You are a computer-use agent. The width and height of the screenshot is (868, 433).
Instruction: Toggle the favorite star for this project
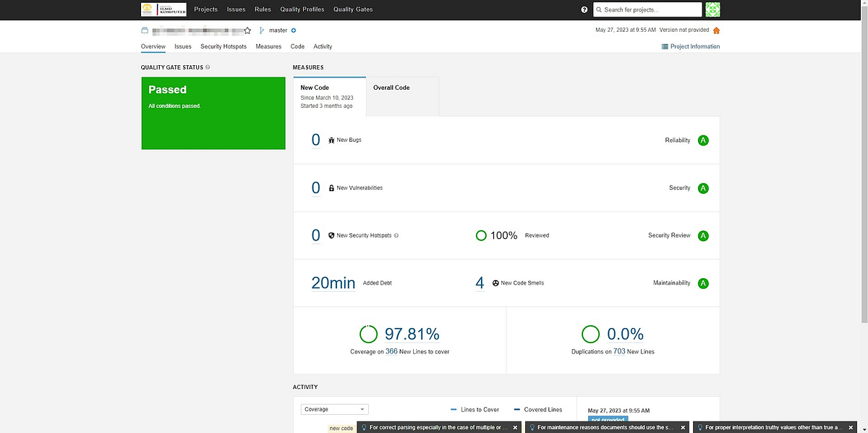pyautogui.click(x=247, y=30)
